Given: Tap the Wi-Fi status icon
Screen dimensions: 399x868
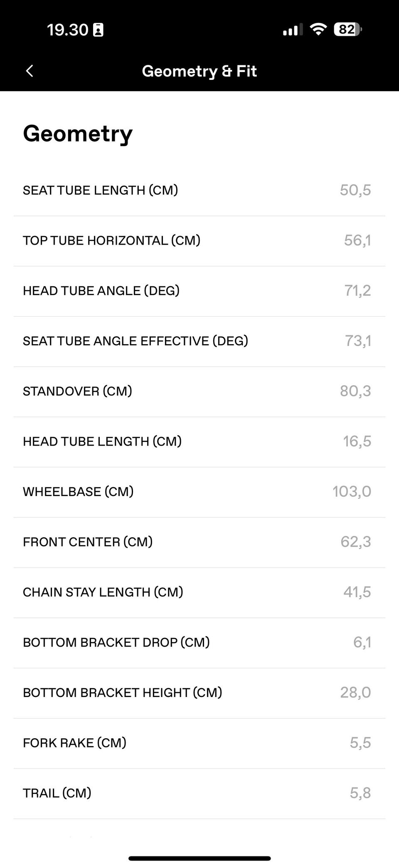Looking at the screenshot, I should pyautogui.click(x=318, y=29).
